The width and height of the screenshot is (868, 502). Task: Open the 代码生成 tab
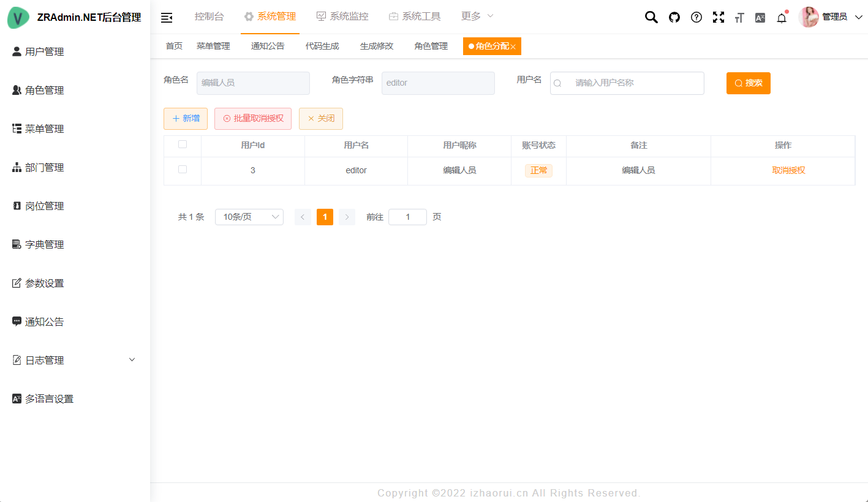pyautogui.click(x=322, y=45)
